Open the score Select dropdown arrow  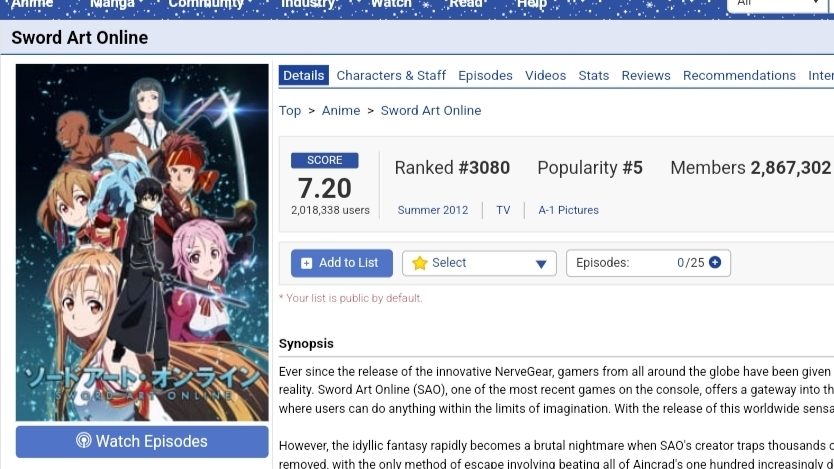click(541, 264)
